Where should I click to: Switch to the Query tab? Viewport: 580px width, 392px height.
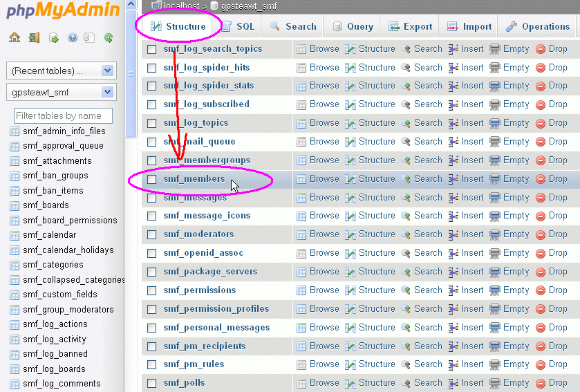[353, 27]
